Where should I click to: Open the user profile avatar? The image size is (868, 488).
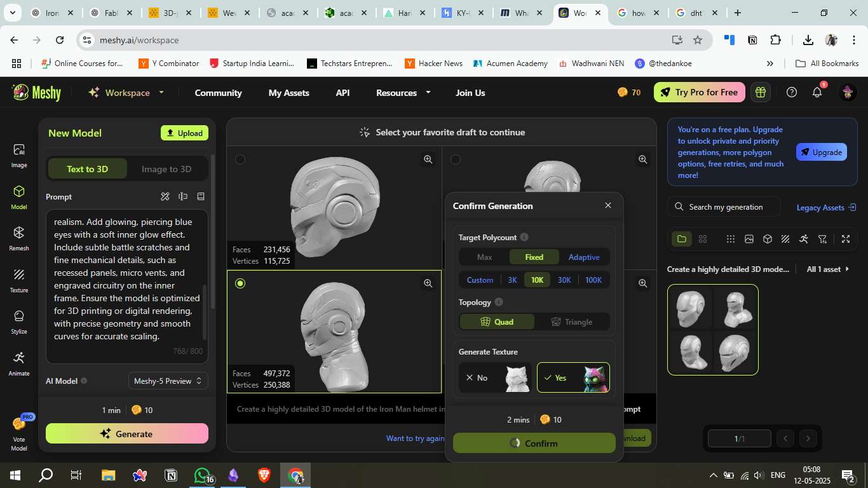(848, 93)
